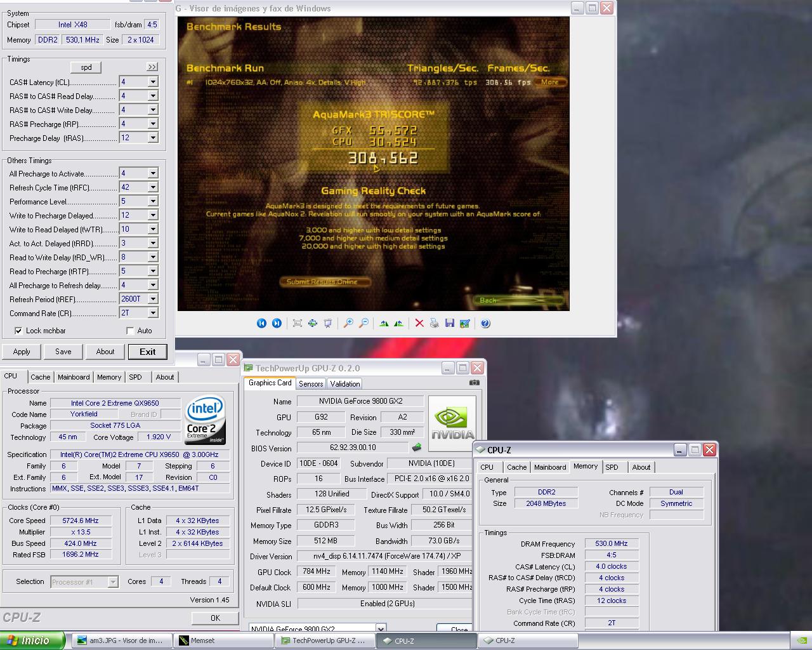This screenshot has width=812, height=650.
Task: Open the Sensors tab in GPU-Z
Action: [x=311, y=383]
